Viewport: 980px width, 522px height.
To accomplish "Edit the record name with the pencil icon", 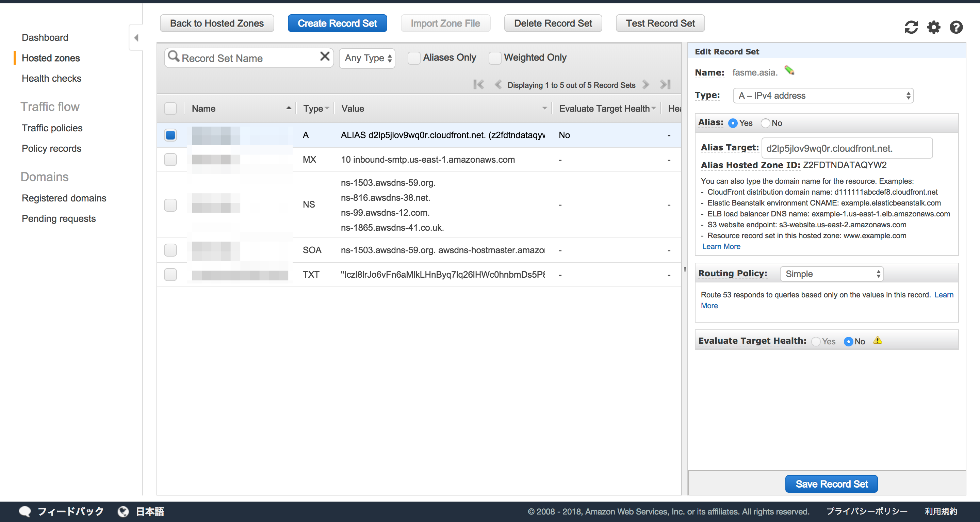I will click(789, 71).
